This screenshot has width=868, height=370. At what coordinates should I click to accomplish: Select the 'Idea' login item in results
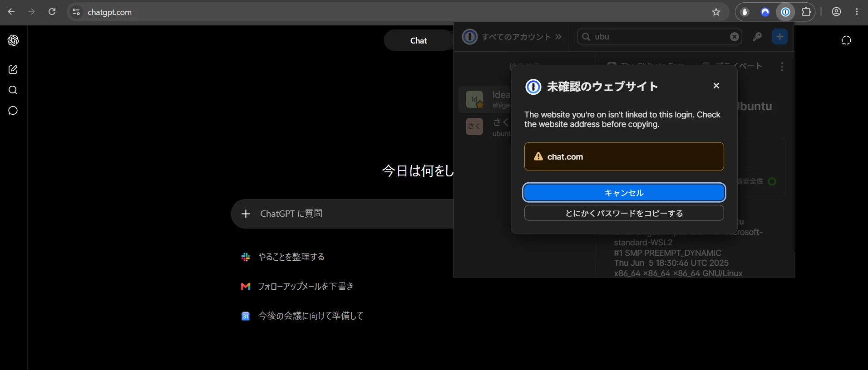coord(486,99)
